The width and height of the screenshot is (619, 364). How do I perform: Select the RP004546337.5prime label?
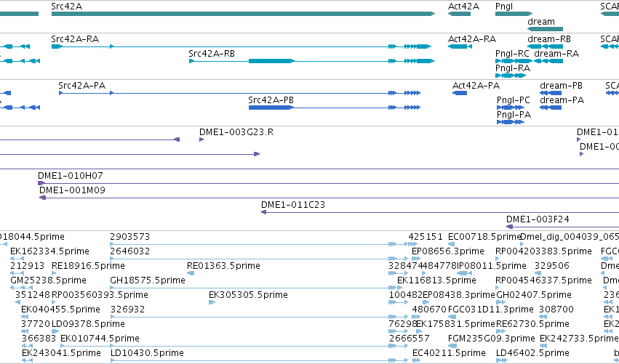point(543,280)
